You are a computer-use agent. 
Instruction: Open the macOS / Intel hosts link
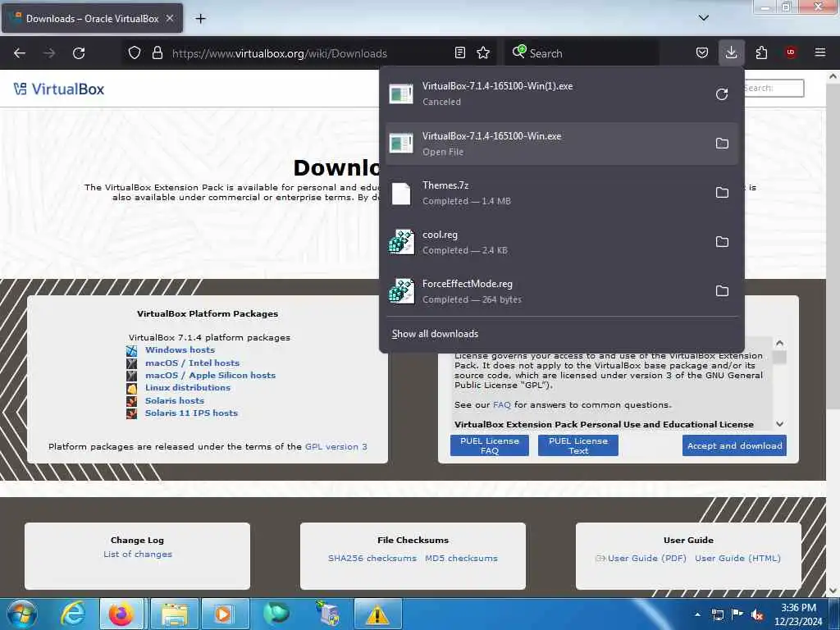192,363
